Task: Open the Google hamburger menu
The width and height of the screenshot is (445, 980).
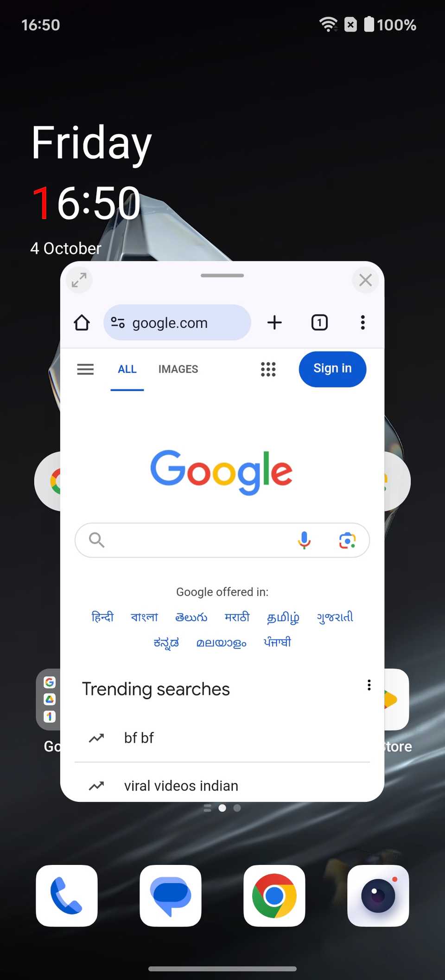Action: click(x=85, y=369)
